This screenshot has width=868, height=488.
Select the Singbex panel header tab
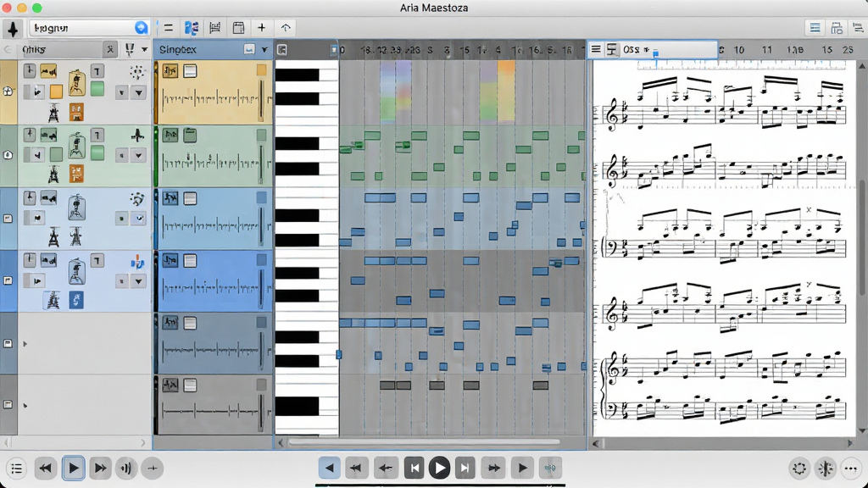coord(213,50)
